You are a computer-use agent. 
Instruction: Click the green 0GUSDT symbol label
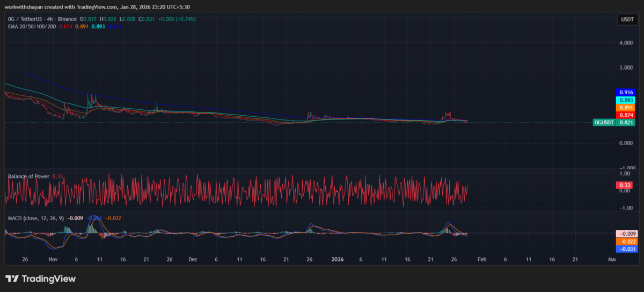(604, 123)
